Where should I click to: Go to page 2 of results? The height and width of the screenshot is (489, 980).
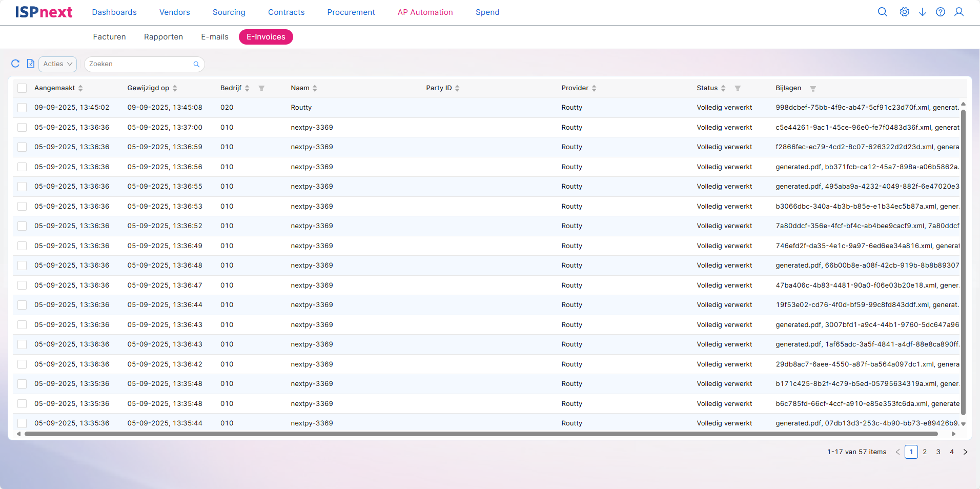click(x=925, y=452)
